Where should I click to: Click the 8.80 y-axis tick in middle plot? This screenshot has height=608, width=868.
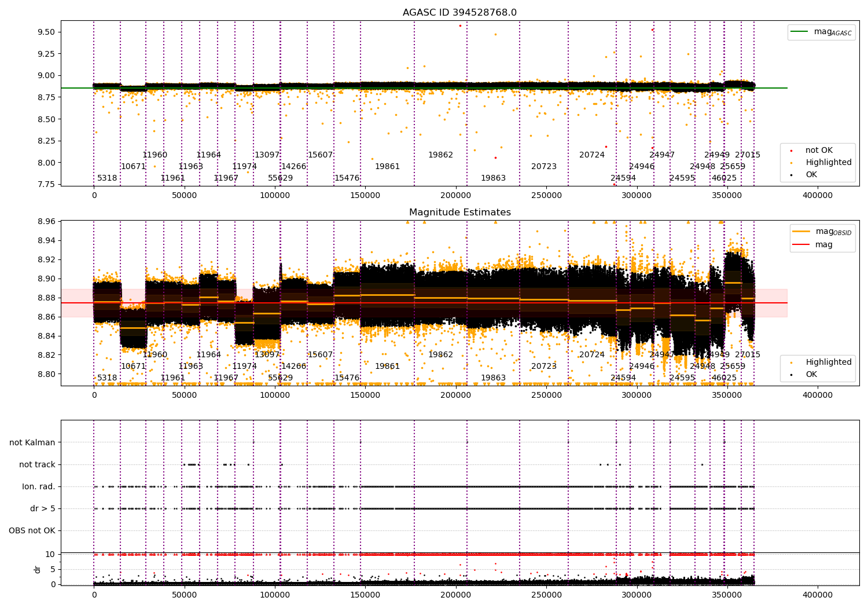tap(46, 375)
